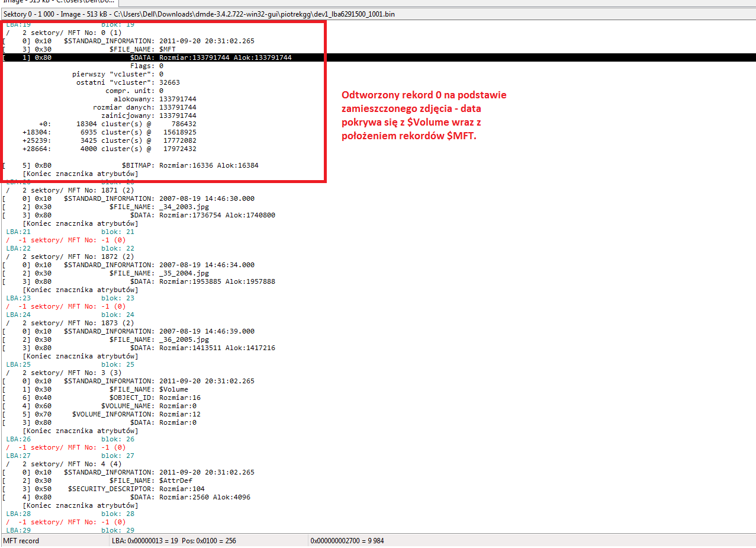Click the LBA:22 blok: 22 line
The width and height of the screenshot is (756, 548).
[70, 248]
